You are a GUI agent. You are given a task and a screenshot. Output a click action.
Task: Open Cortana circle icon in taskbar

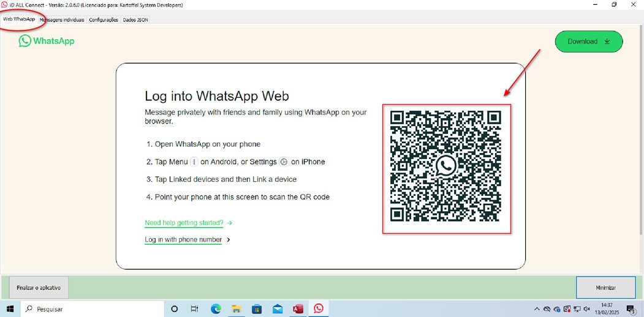pos(174,309)
